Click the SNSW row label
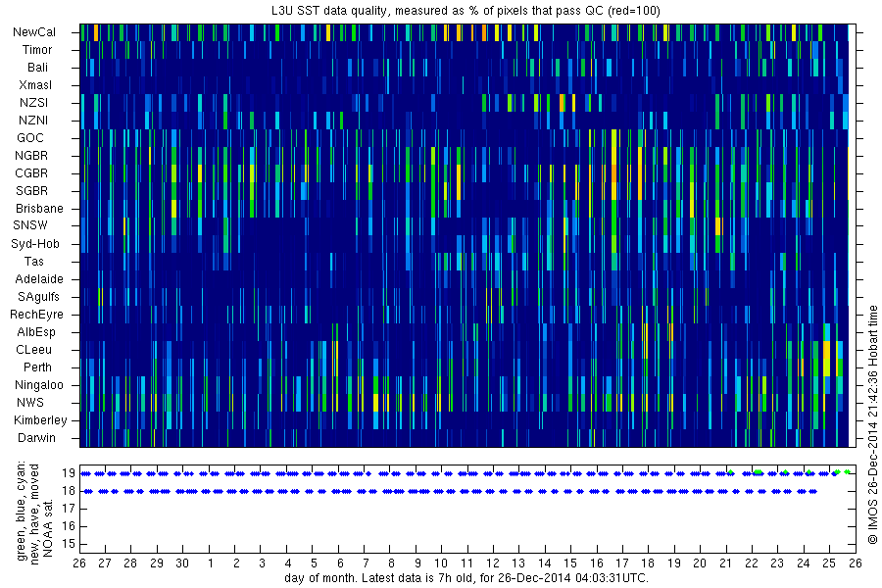882x588 pixels. pos(30,225)
